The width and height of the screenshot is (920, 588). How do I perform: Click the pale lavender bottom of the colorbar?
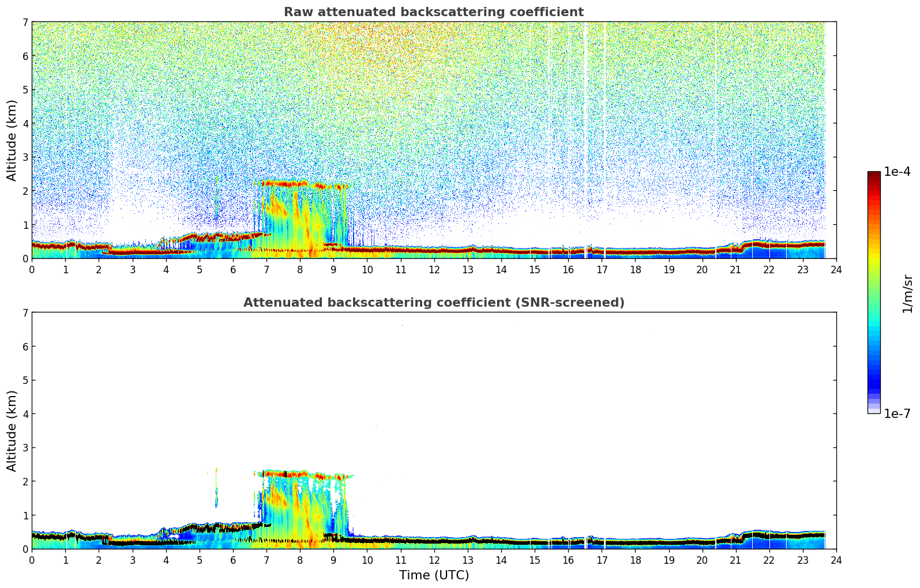[x=874, y=410]
